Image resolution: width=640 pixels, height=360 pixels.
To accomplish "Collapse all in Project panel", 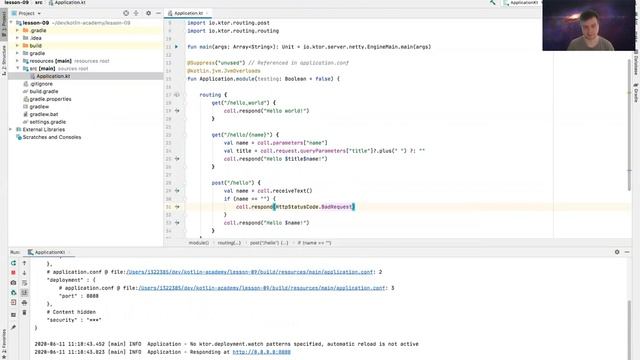I will click(136, 13).
